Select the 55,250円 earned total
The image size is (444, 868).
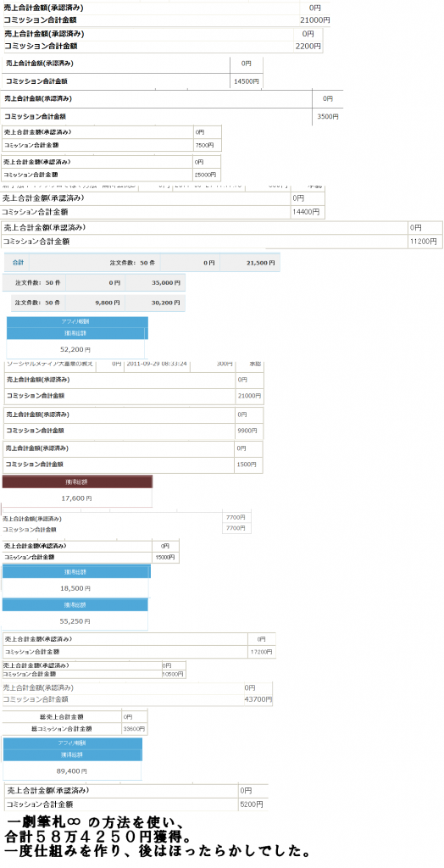[75, 621]
